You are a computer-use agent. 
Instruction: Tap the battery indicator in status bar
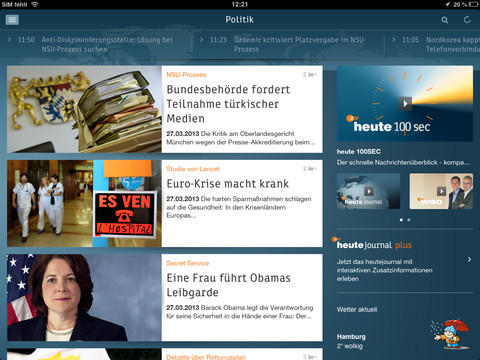coord(474,4)
